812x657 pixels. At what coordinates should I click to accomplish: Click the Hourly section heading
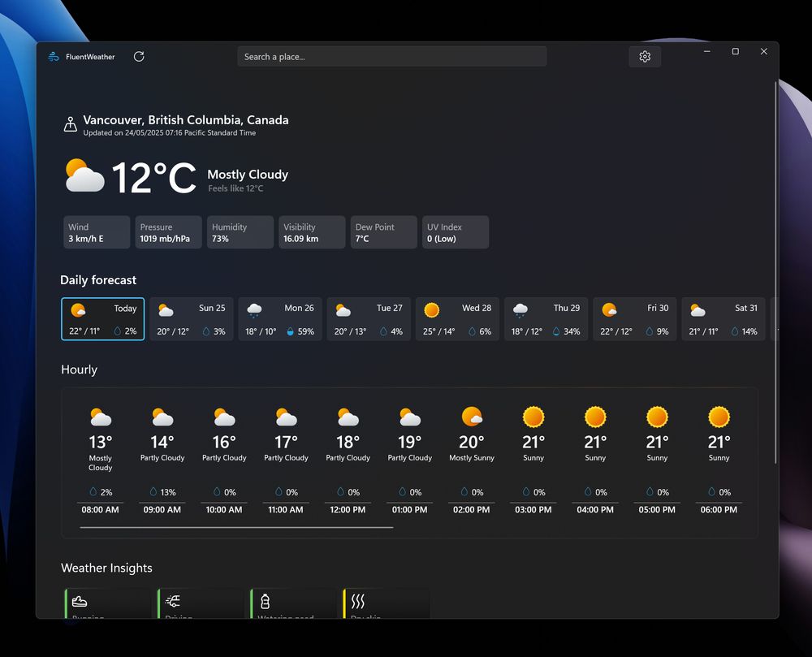[80, 370]
